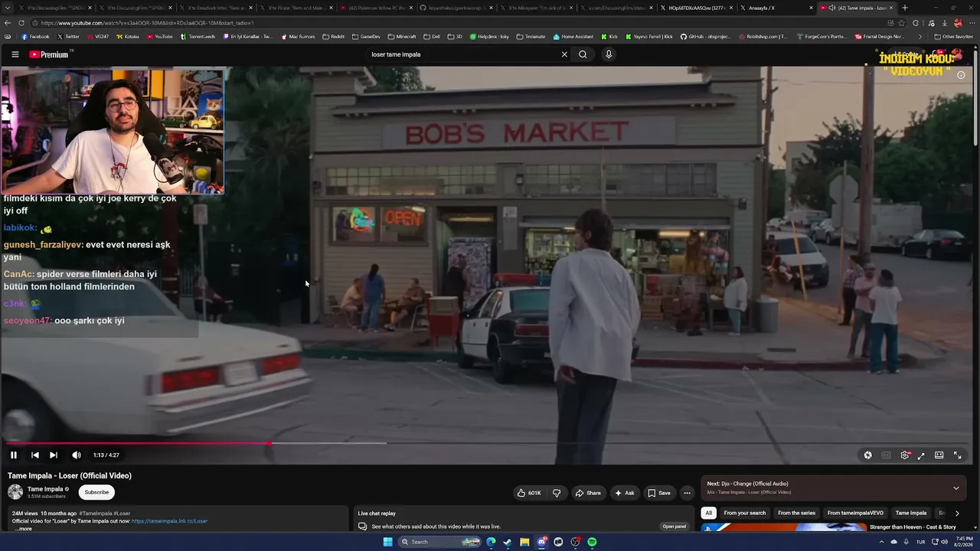The width and height of the screenshot is (980, 551).
Task: Open the YouTube guide hamburger menu
Action: 15,54
